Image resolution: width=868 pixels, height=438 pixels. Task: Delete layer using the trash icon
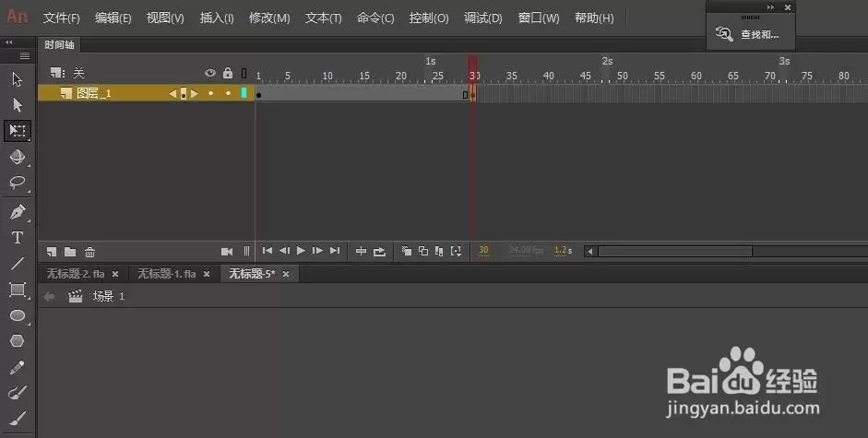coord(89,252)
